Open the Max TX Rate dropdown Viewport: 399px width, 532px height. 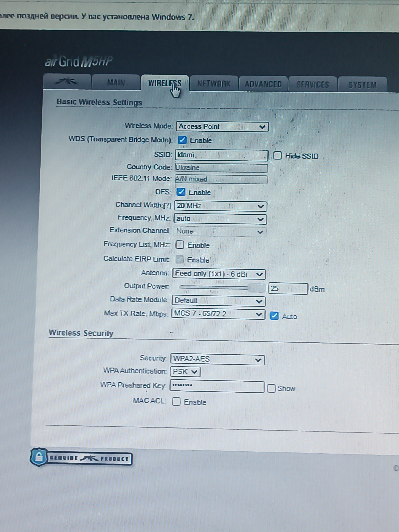(218, 314)
